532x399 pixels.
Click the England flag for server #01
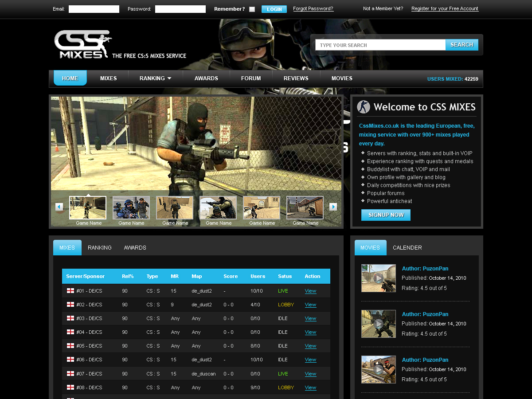(x=70, y=291)
